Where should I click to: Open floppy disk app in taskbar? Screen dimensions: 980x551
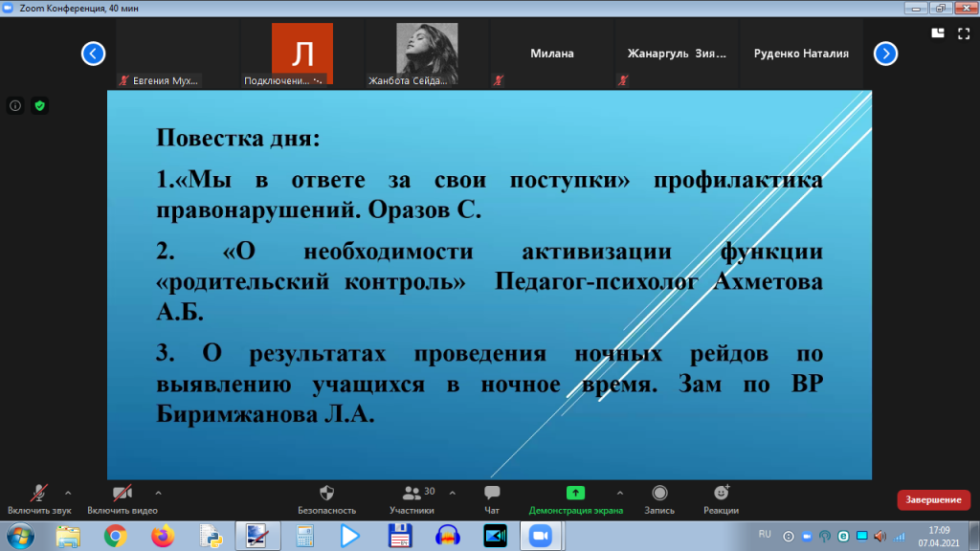(x=400, y=537)
